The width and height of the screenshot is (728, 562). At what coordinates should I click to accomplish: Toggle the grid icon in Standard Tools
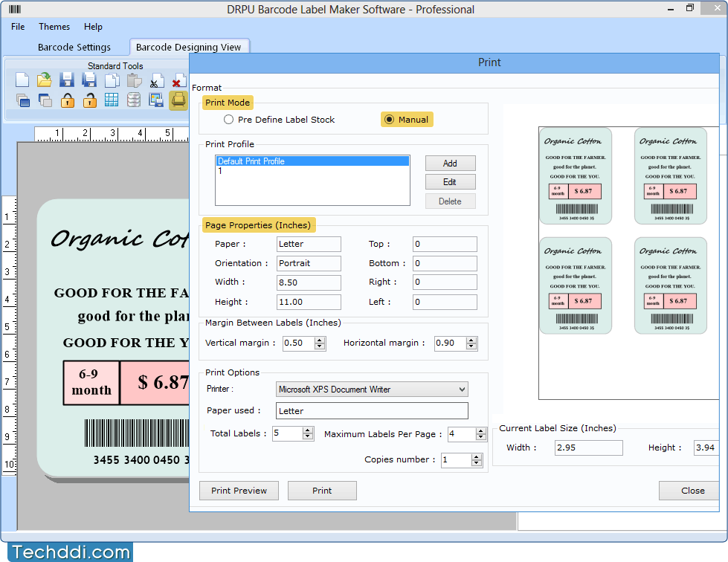coord(112,100)
